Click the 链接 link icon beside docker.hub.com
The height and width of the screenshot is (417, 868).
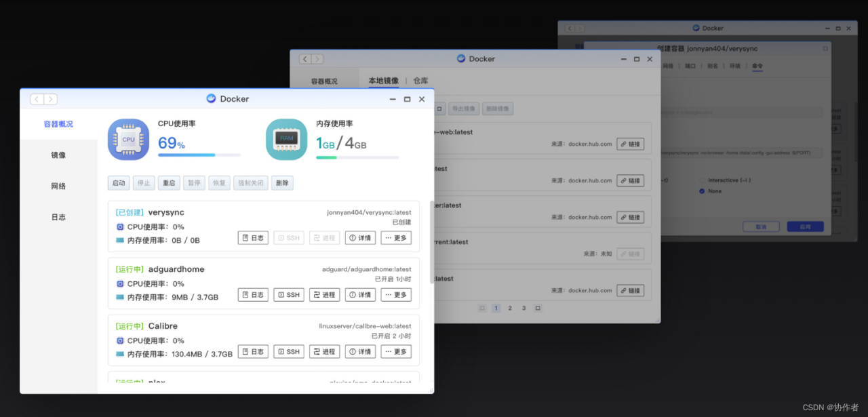[x=631, y=144]
